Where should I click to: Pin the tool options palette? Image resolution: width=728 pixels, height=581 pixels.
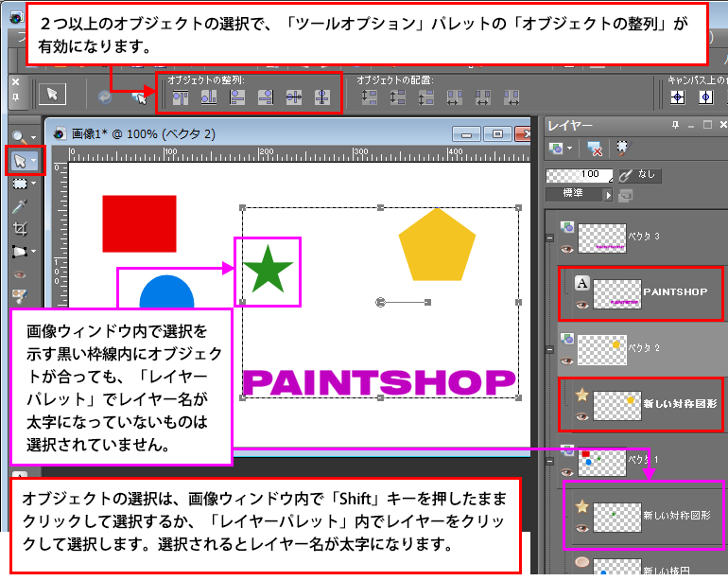pos(16,97)
